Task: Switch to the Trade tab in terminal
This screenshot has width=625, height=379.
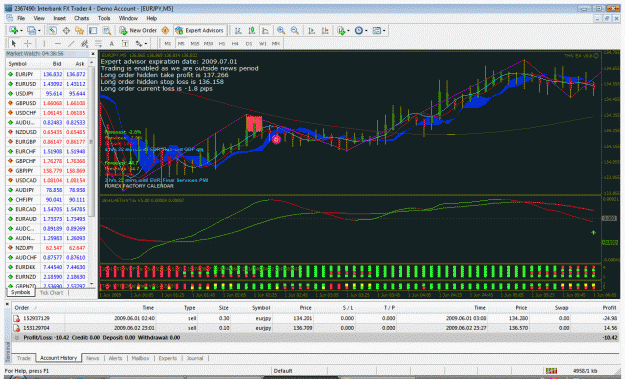Action: (x=24, y=358)
